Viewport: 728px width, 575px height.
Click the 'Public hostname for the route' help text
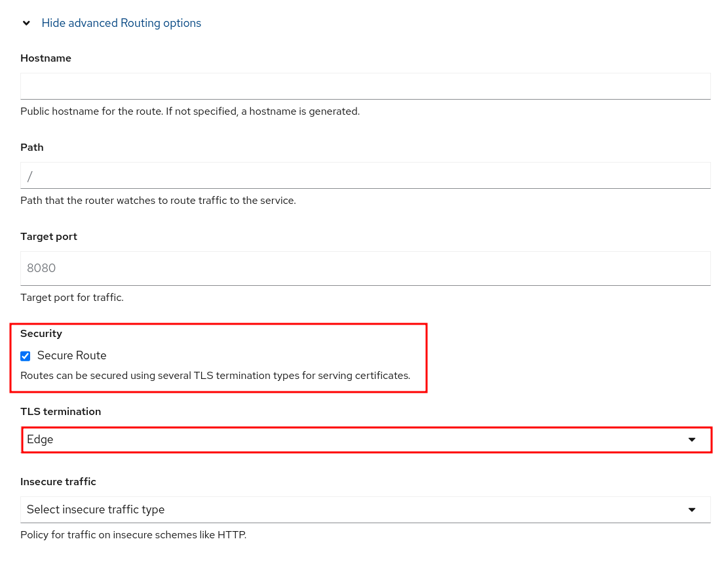(190, 111)
